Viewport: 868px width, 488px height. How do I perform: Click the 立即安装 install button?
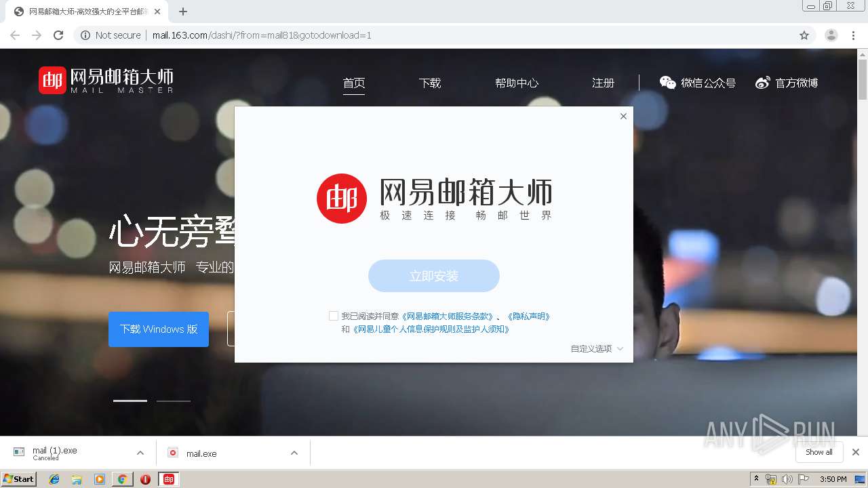point(434,276)
